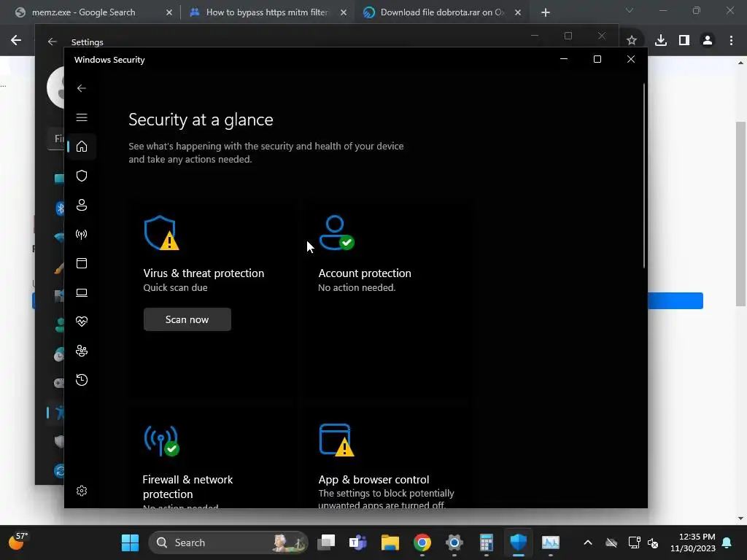Open Chrome downloads icon
The image size is (747, 560).
(x=661, y=41)
